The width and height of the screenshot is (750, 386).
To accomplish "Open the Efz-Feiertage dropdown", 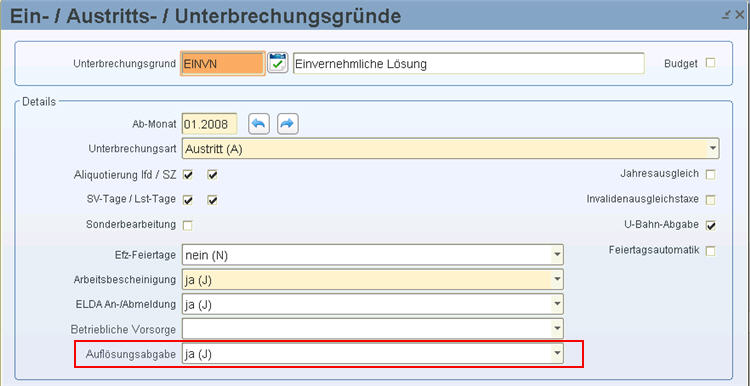I will (x=557, y=254).
